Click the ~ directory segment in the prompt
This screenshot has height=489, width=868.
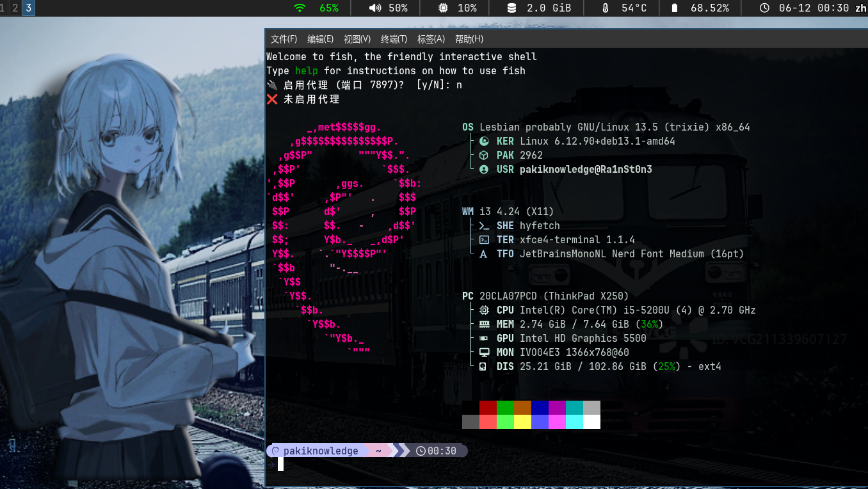point(378,451)
